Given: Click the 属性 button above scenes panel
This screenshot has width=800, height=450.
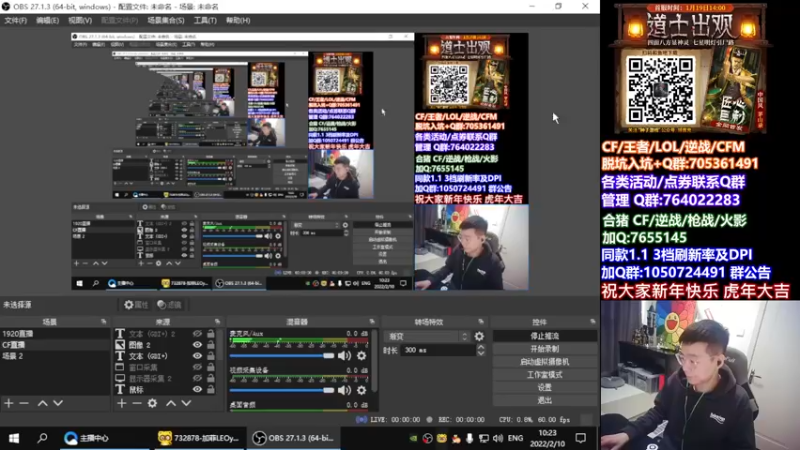Looking at the screenshot, I should (x=136, y=305).
